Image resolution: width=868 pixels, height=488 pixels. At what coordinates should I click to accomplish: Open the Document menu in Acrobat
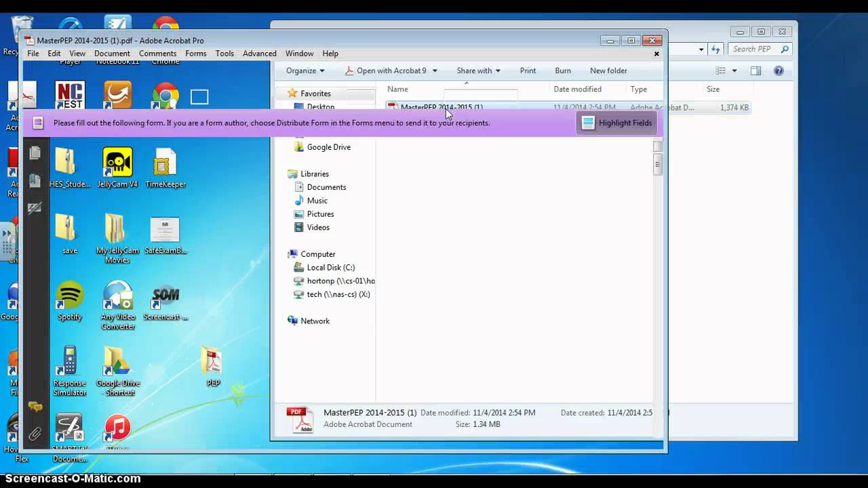pos(112,54)
